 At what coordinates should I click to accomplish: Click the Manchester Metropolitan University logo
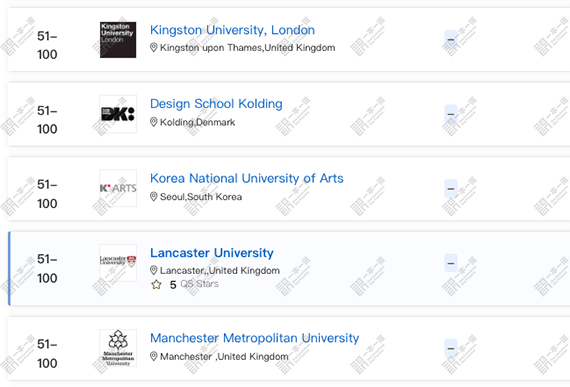coord(118,348)
